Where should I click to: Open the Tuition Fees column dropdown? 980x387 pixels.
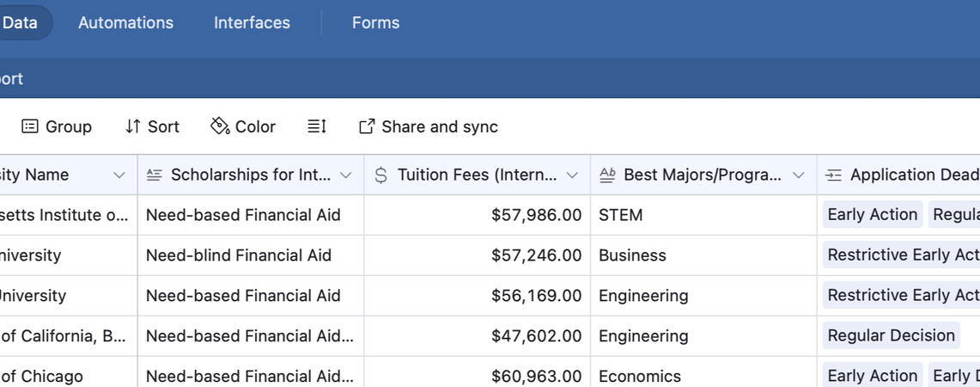pyautogui.click(x=572, y=175)
